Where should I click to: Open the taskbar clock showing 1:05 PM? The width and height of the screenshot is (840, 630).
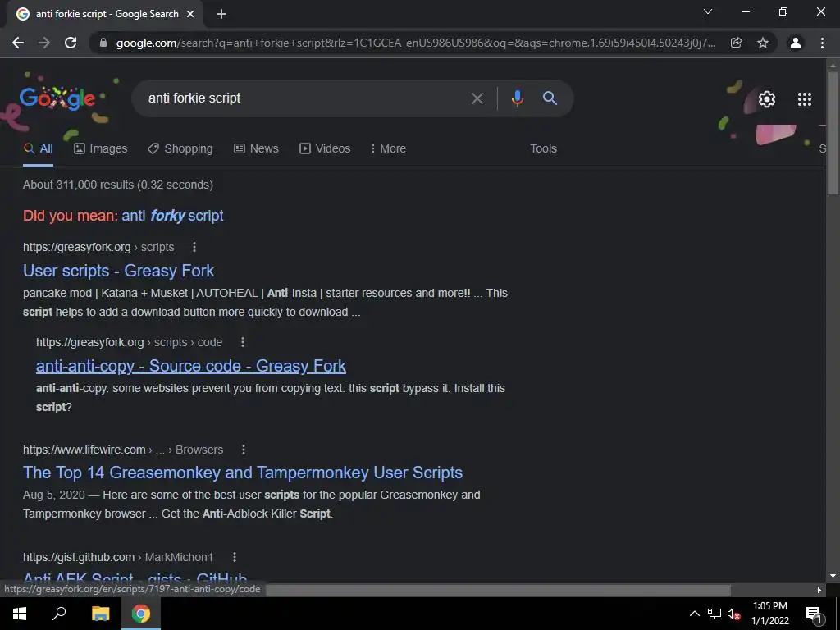769,614
